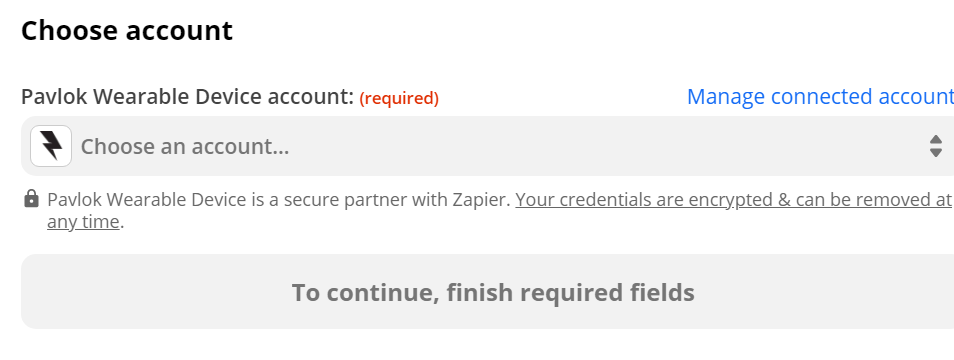Select the "Choose an account..." placeholder text
Screen dimensions: 954x360
(185, 147)
